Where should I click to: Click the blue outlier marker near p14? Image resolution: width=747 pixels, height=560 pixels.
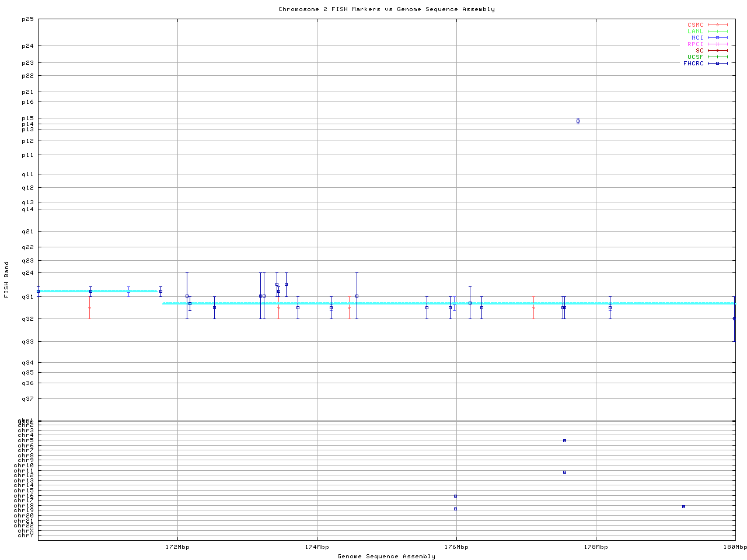(x=578, y=121)
